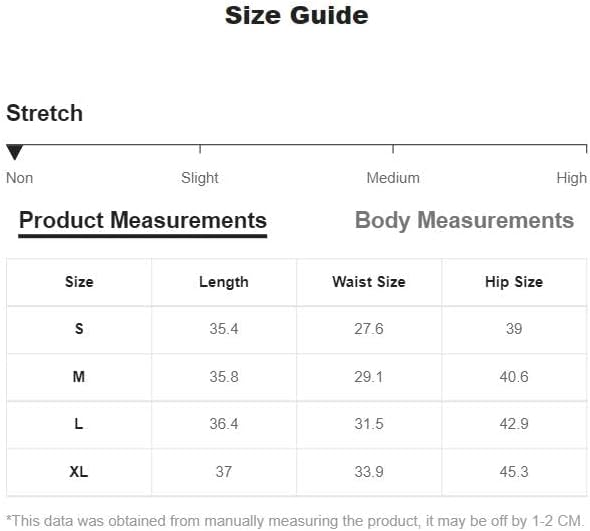Image resolution: width=590 pixels, height=531 pixels.
Task: Click the 36.4 length value for L
Action: pyautogui.click(x=224, y=424)
